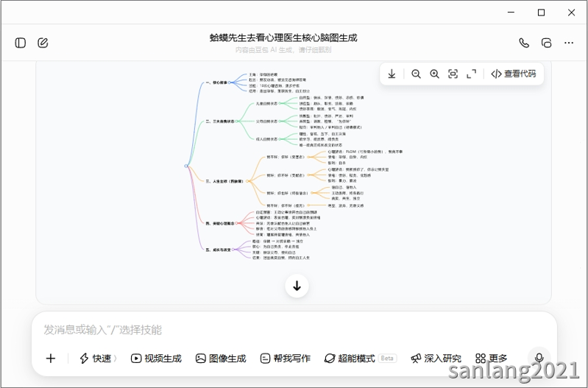Click the chat title 蛤蟆先生去看心理医生核心脑图生成
This screenshot has height=388, width=588.
(283, 38)
